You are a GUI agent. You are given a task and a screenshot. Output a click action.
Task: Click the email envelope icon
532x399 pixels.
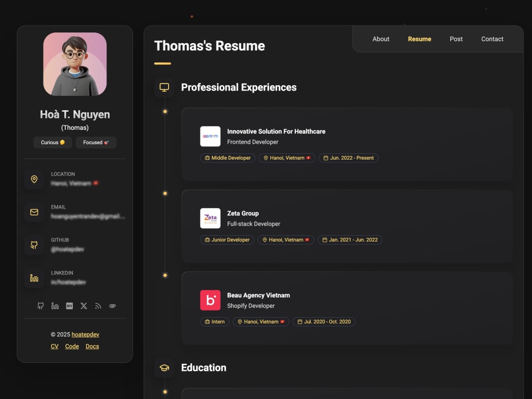pyautogui.click(x=34, y=212)
